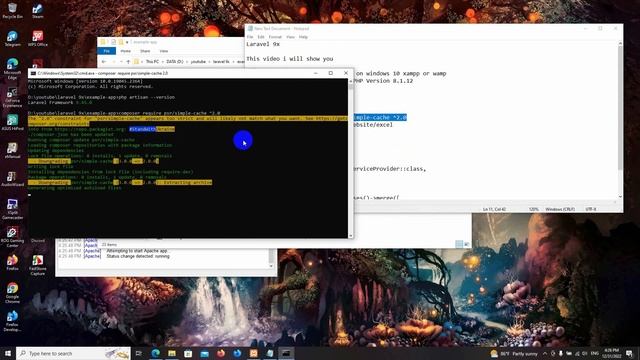
Task: Click 'This PC' in the Explorer address path
Action: (152, 62)
